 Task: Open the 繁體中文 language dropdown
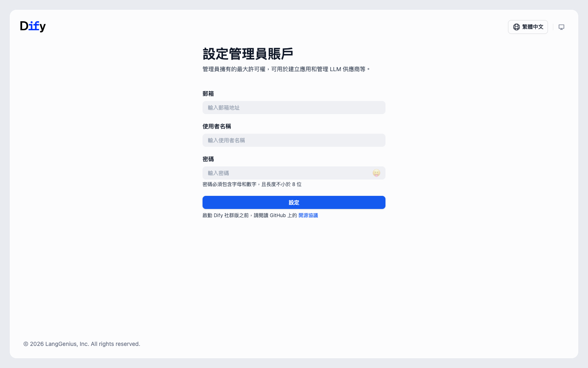click(x=528, y=27)
